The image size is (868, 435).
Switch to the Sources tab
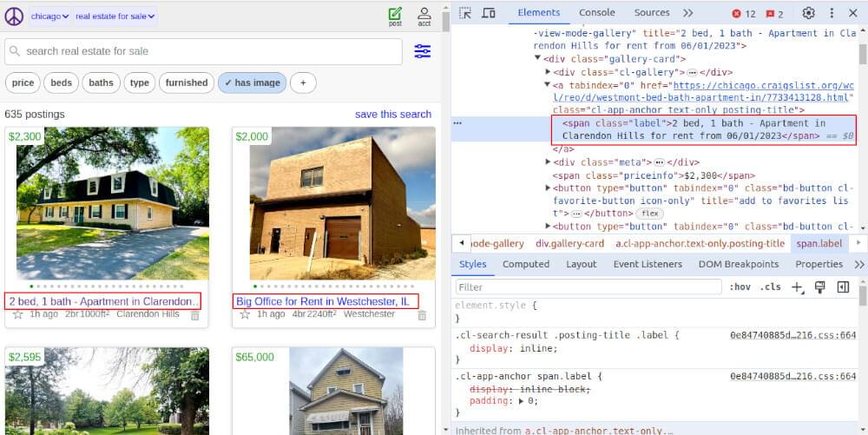(x=652, y=13)
